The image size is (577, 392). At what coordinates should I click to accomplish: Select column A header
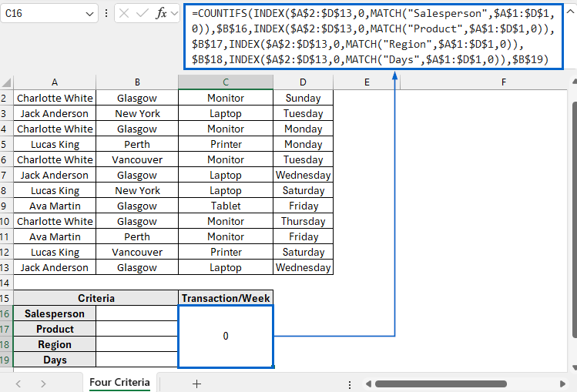[x=55, y=82]
